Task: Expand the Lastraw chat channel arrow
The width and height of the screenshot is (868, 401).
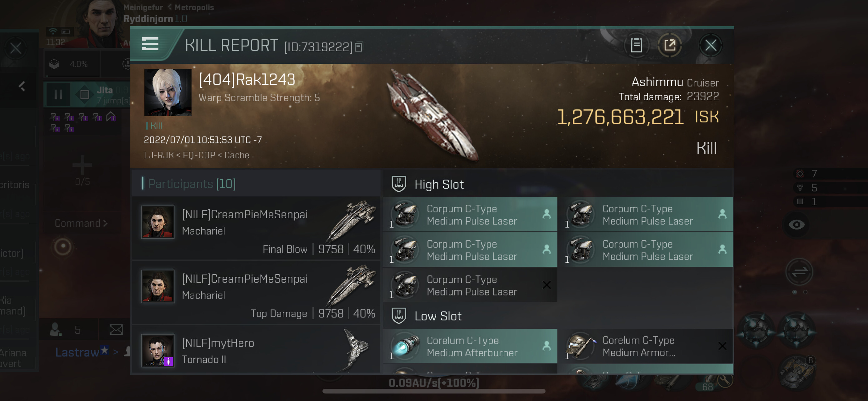Action: 116,352
